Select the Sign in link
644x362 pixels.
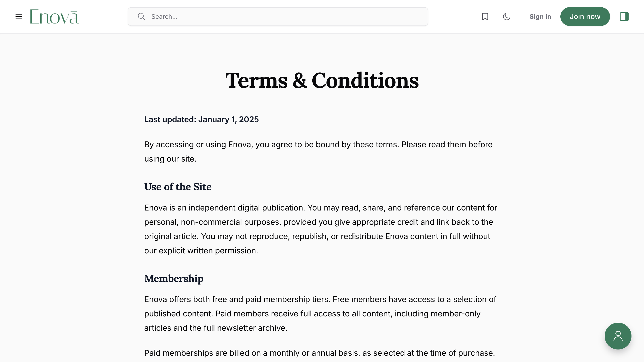pyautogui.click(x=540, y=17)
